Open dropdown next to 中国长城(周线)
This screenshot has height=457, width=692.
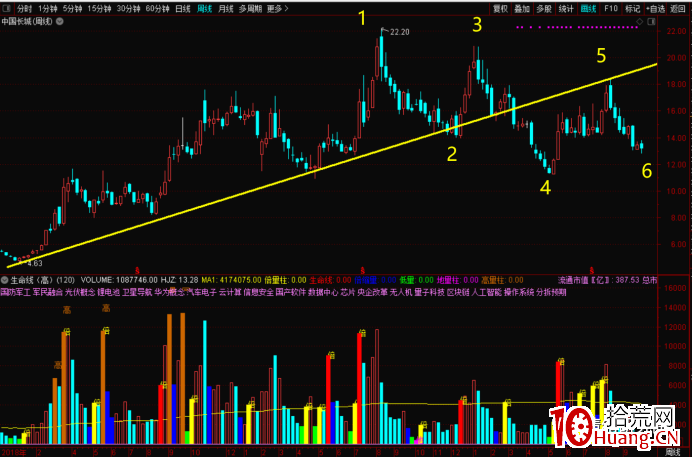point(60,21)
